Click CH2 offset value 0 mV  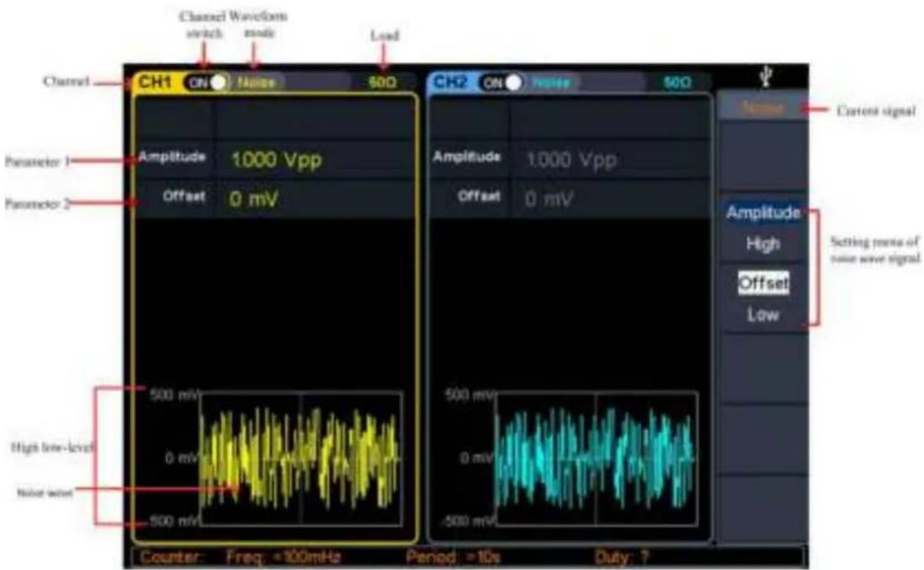click(548, 199)
